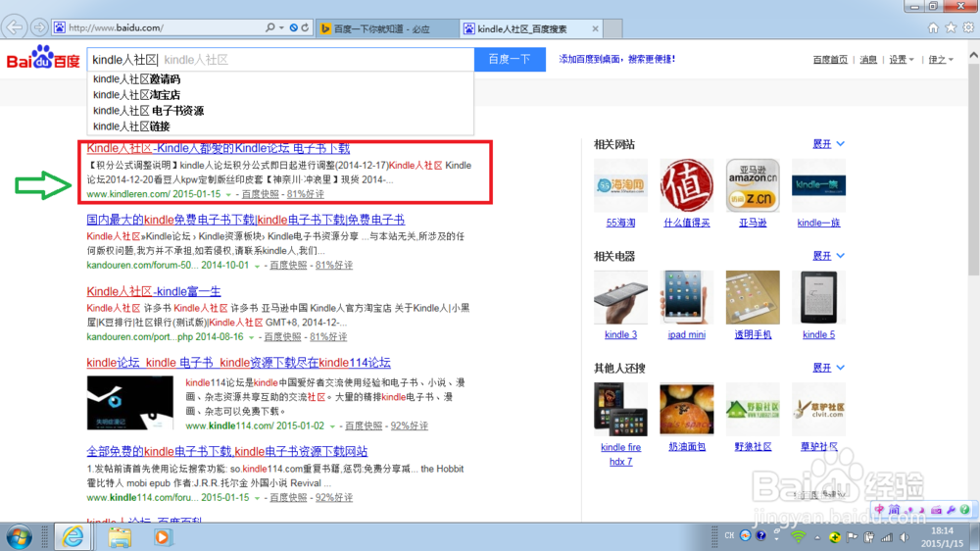Refresh the page with the reload icon
This screenshot has height=551, width=980.
[x=305, y=27]
